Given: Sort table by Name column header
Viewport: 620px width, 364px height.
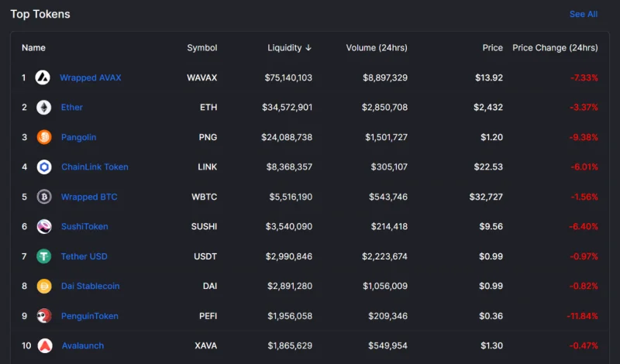Looking at the screenshot, I should click(x=33, y=48).
